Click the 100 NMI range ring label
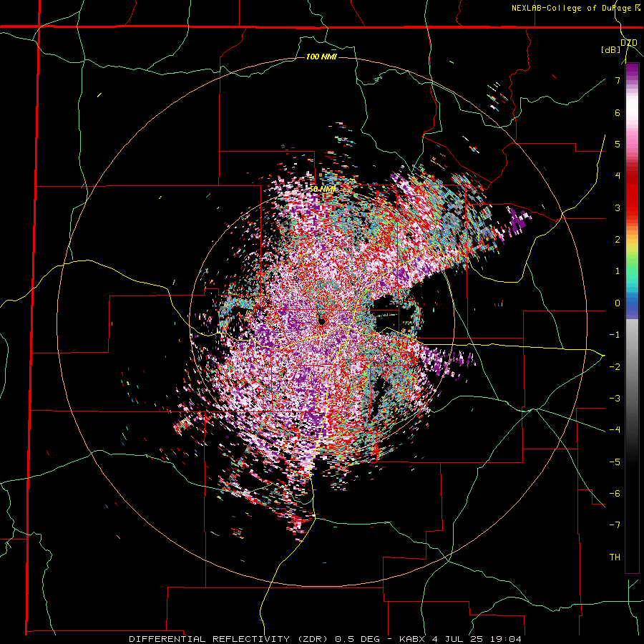 click(321, 57)
